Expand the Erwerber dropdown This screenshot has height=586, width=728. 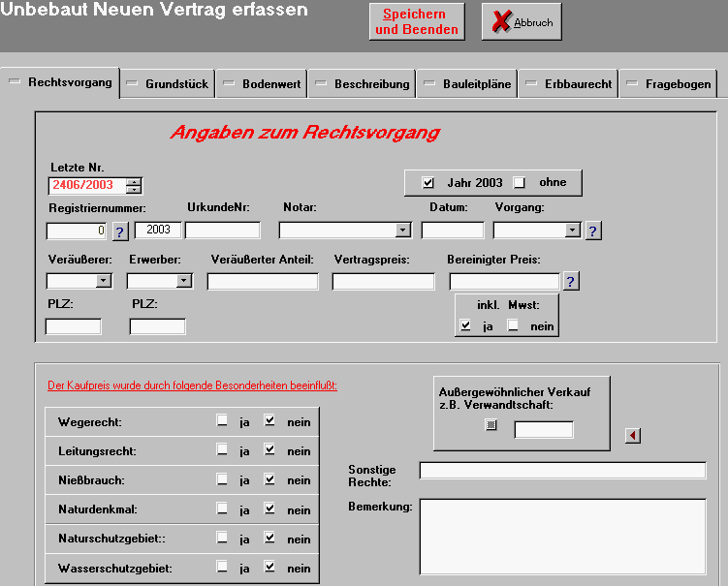click(x=184, y=281)
